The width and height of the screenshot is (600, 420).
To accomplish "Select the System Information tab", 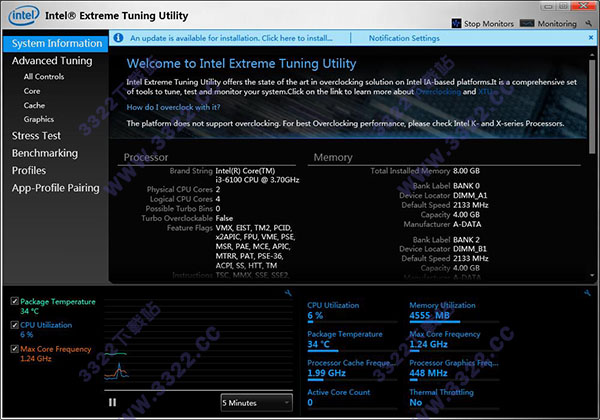I will pos(56,44).
